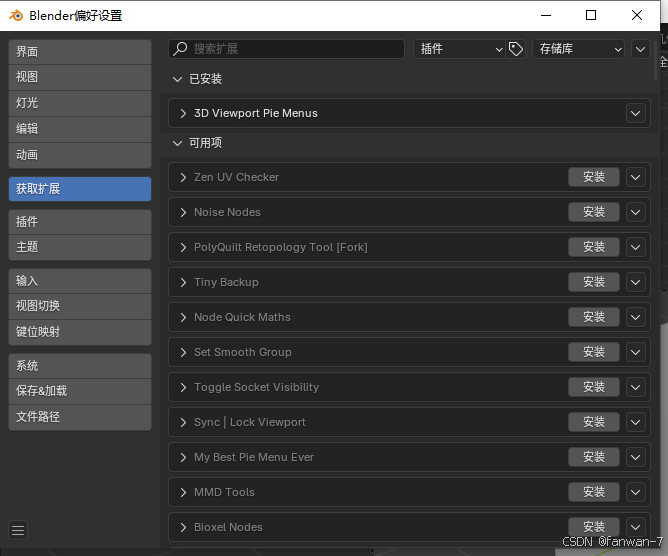Install My Best Pie Menu Ever

[594, 457]
